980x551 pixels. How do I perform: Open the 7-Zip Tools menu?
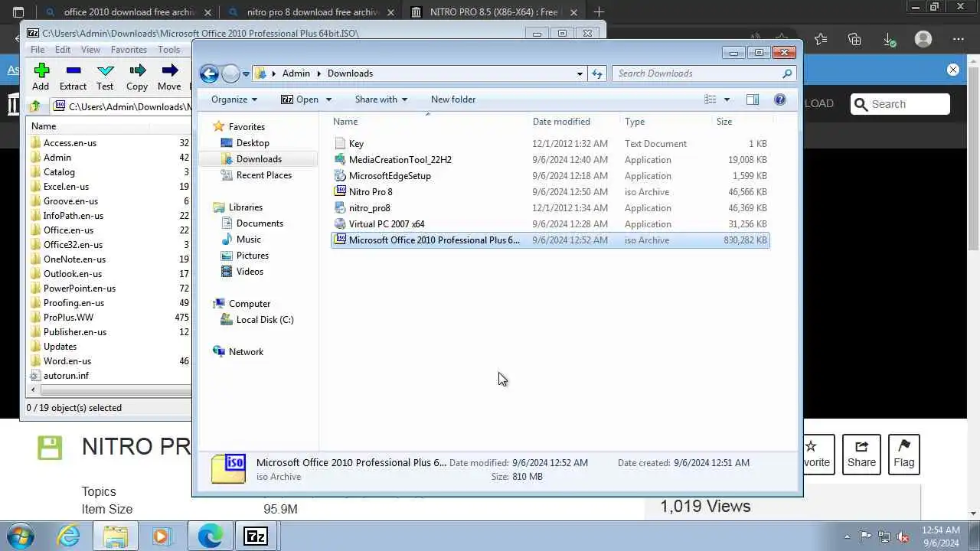click(168, 50)
